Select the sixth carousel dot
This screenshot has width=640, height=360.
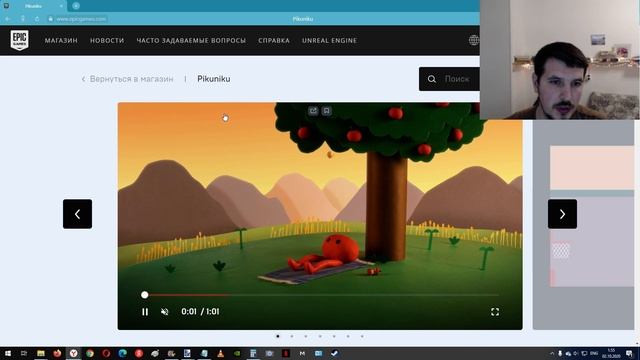click(348, 336)
